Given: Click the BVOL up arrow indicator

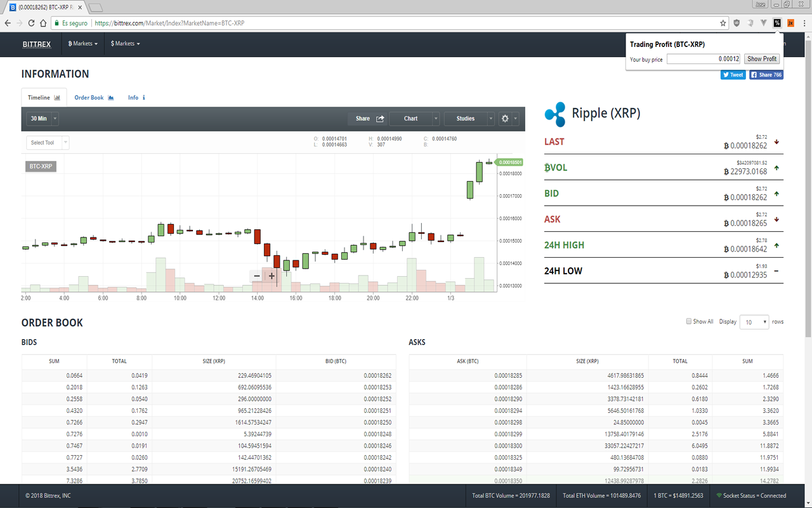Looking at the screenshot, I should tap(776, 168).
